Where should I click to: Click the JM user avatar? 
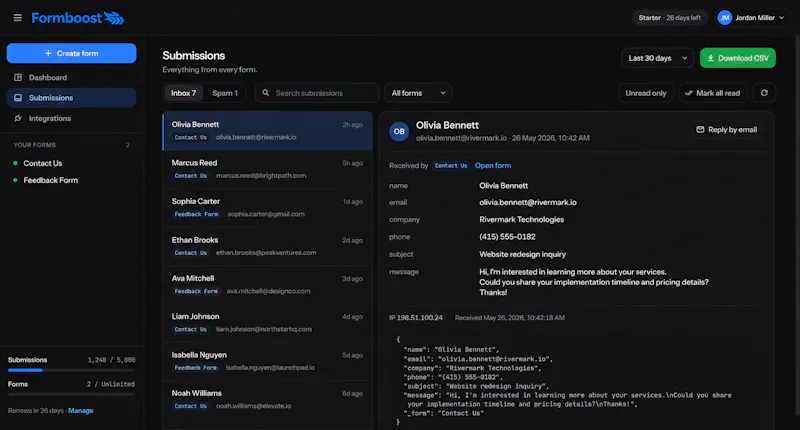tap(724, 18)
